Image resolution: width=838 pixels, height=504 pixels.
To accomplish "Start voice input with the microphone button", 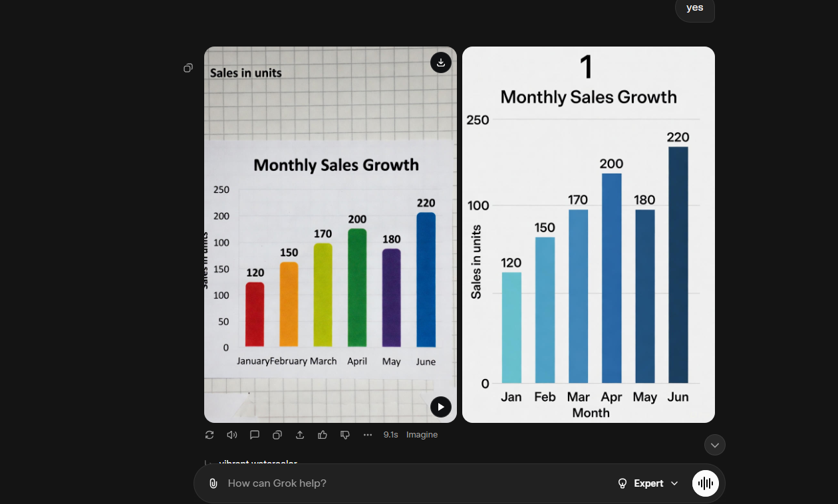I will pos(705,483).
